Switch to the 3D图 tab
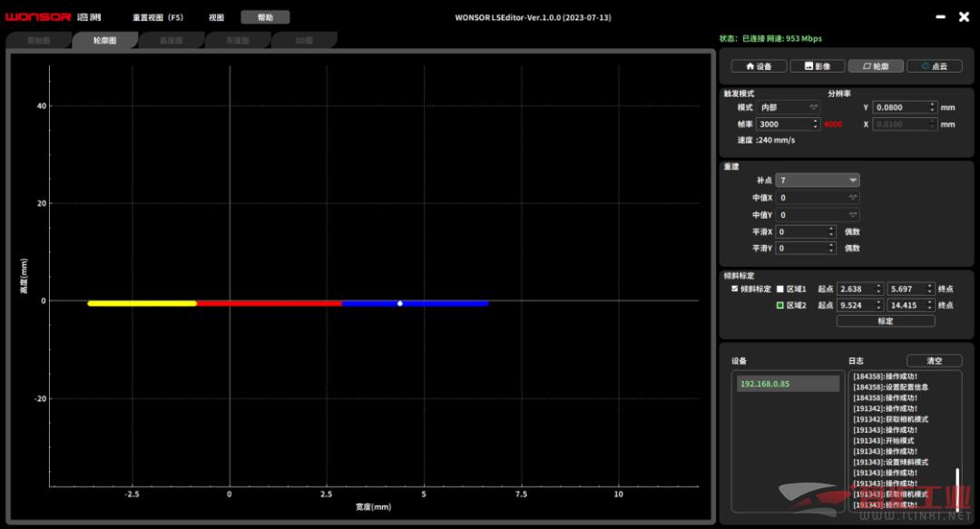The image size is (980, 529). click(x=304, y=41)
